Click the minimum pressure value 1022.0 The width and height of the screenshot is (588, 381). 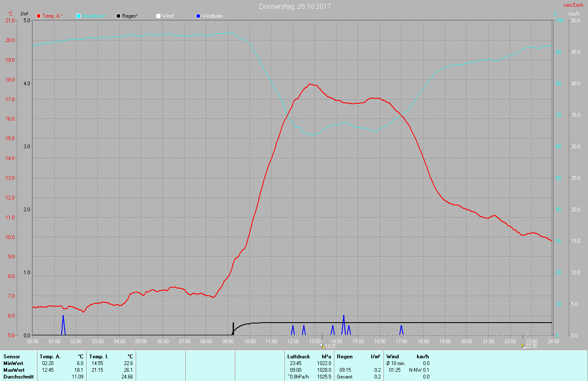324,363
